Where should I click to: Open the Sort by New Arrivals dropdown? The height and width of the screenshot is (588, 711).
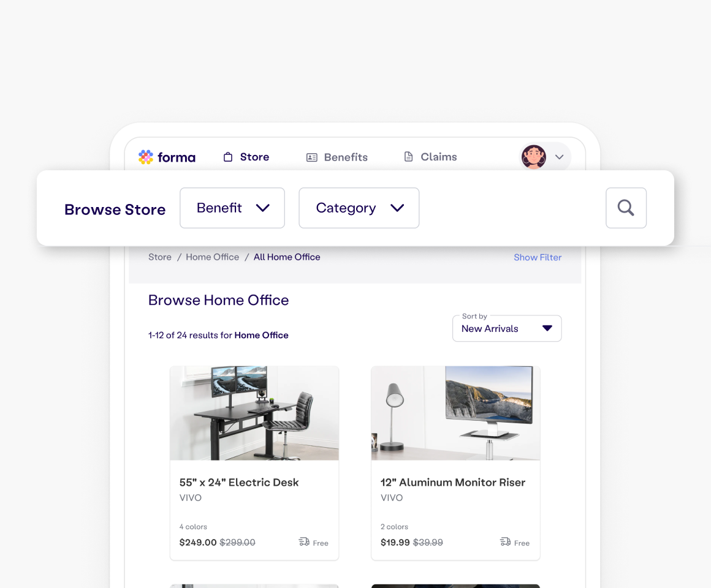pos(507,328)
